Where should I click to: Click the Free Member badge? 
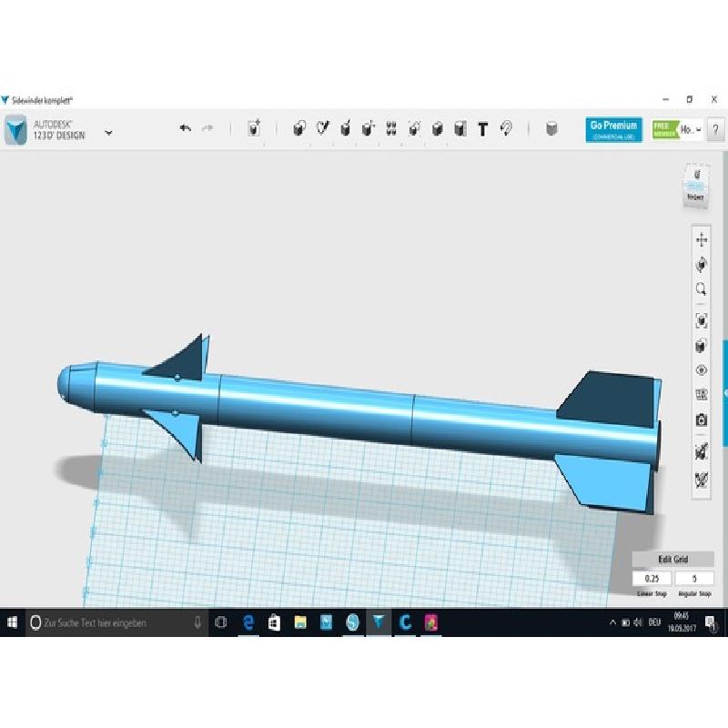tap(665, 129)
